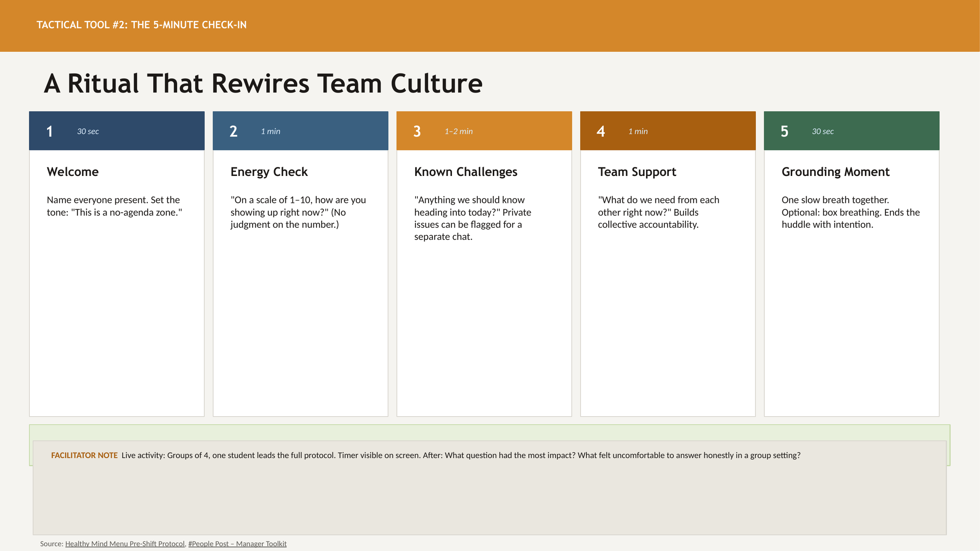
Task: Click step number 2 in blue header
Action: (x=233, y=131)
